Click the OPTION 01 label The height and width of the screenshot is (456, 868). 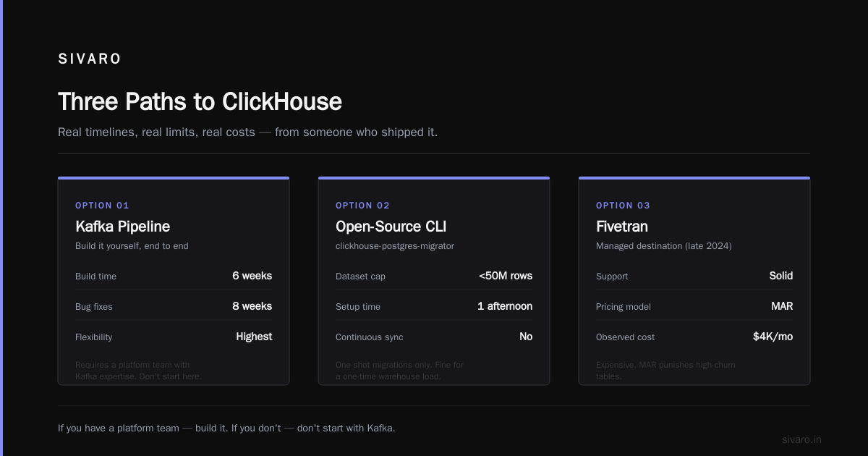point(102,206)
